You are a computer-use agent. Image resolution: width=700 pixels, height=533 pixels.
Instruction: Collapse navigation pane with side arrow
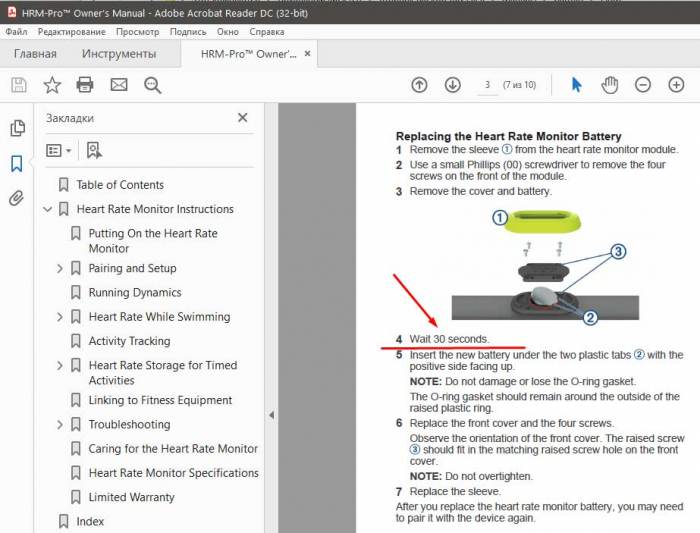tap(271, 415)
